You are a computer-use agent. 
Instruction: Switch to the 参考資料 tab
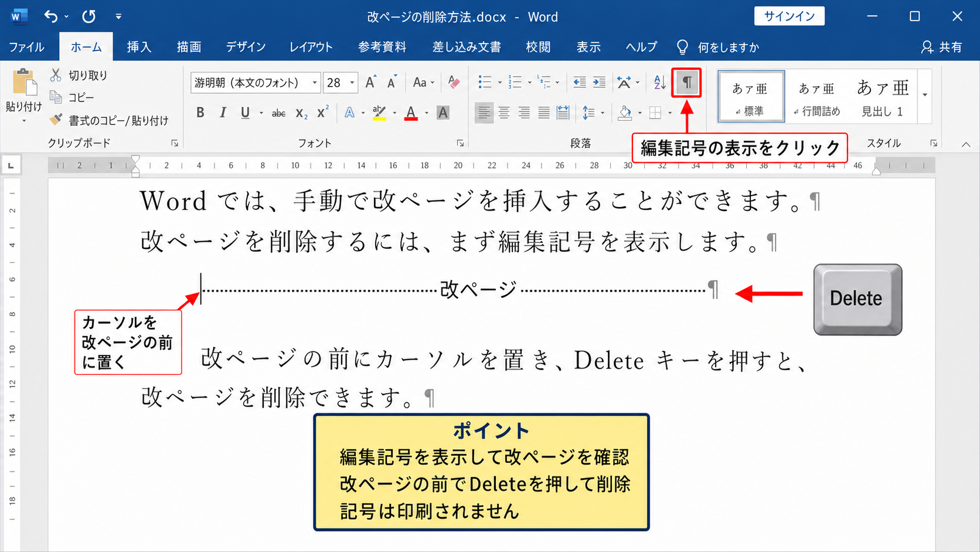pos(382,47)
